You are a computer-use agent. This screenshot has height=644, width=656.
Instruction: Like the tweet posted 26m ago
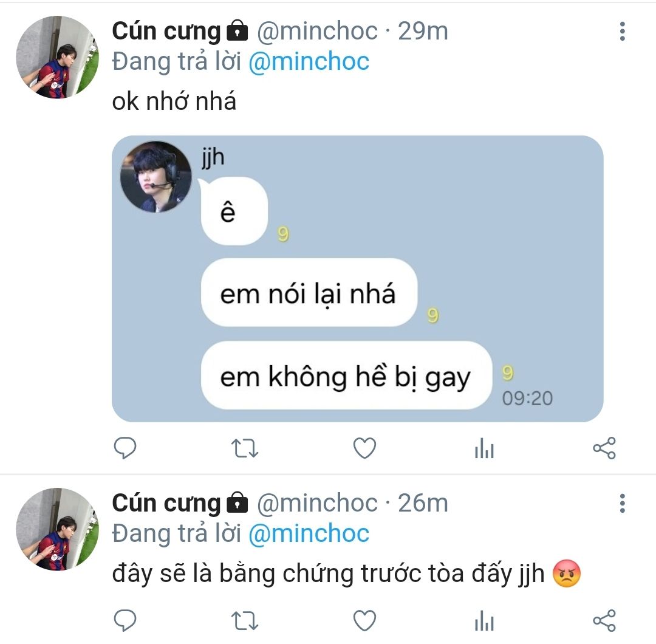click(x=365, y=620)
